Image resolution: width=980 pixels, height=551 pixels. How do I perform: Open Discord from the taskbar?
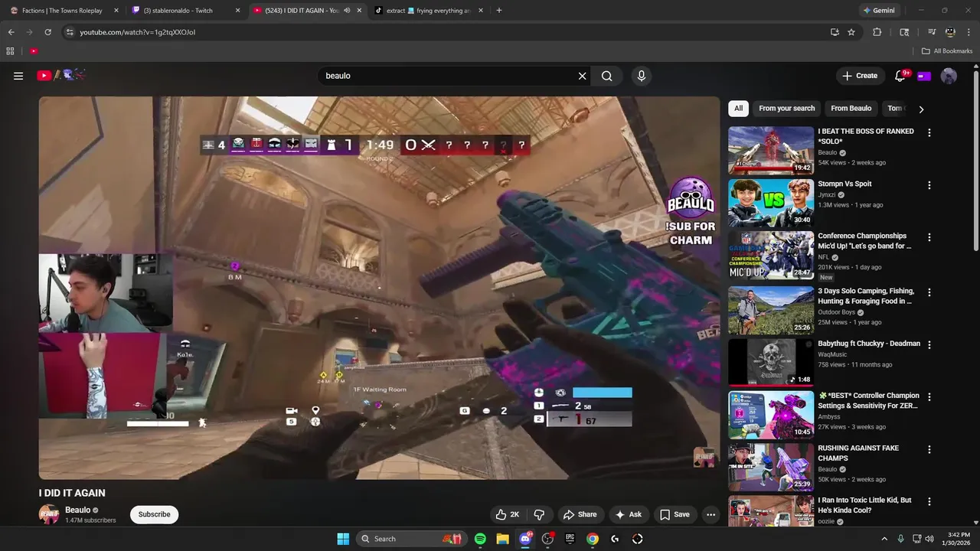coord(525,539)
